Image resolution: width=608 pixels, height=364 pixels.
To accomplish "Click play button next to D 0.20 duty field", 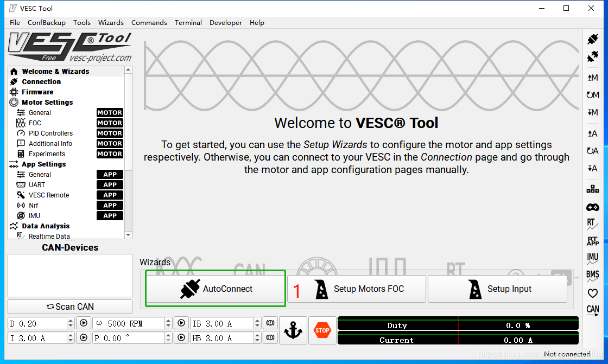I will pyautogui.click(x=84, y=323).
